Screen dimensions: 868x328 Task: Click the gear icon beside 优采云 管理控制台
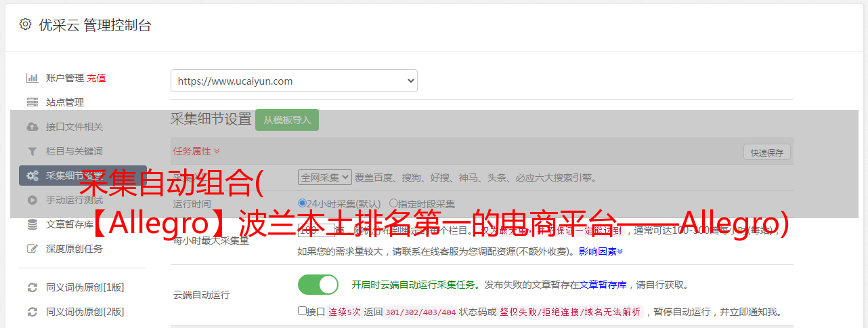(25, 24)
